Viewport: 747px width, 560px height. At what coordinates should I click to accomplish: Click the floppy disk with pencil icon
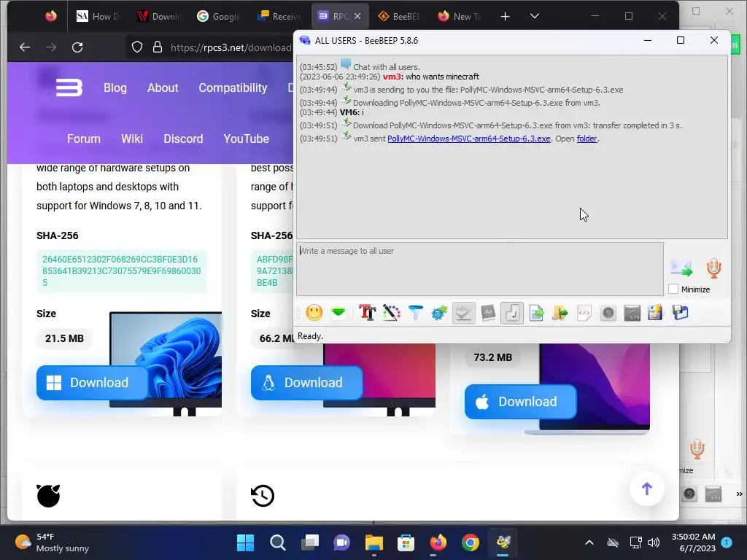click(x=656, y=313)
